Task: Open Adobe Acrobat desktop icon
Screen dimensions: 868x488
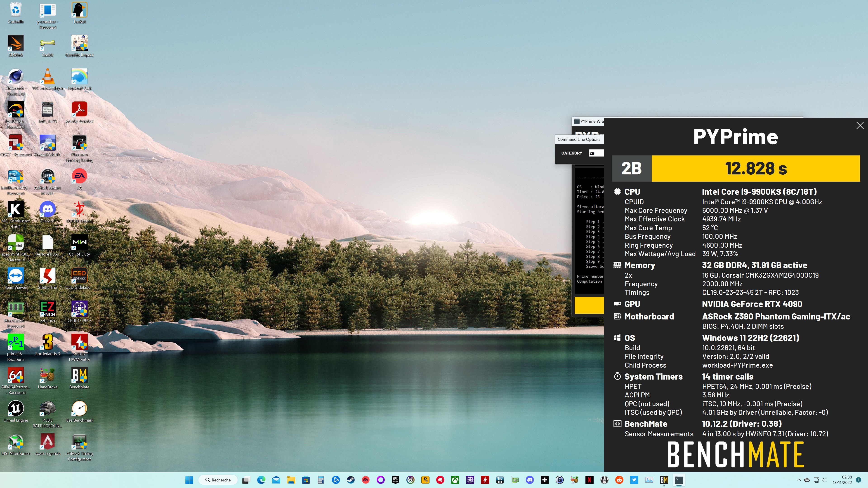Action: tap(80, 113)
